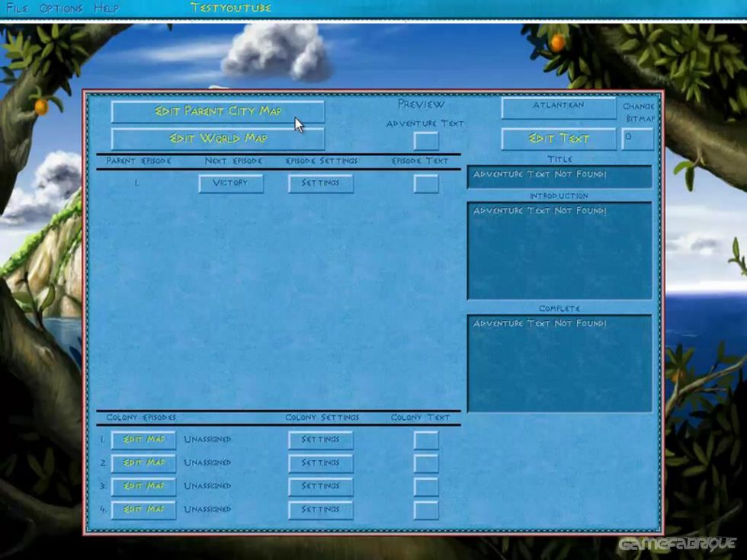The image size is (747, 560).
Task: Click Unassigned label for colony episode 4
Action: pos(207,510)
